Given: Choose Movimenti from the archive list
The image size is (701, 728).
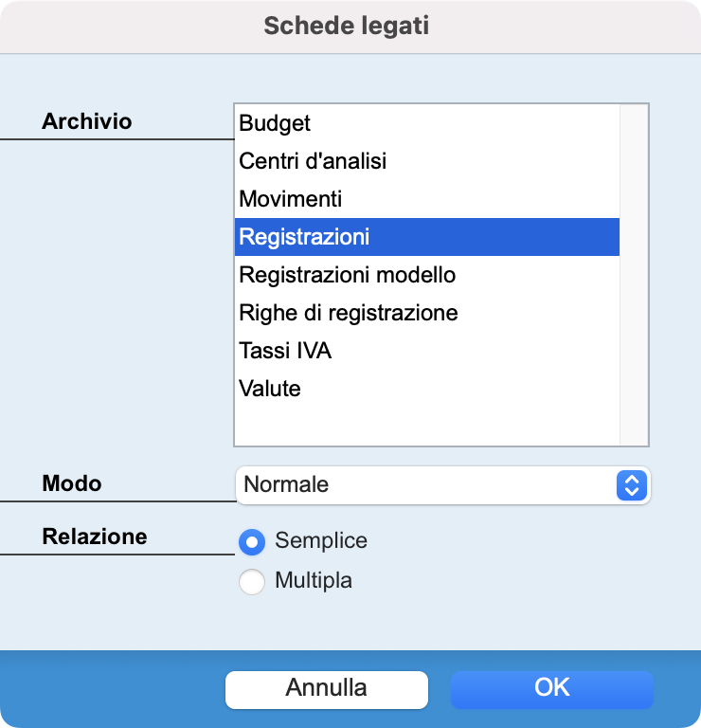Looking at the screenshot, I should (427, 199).
